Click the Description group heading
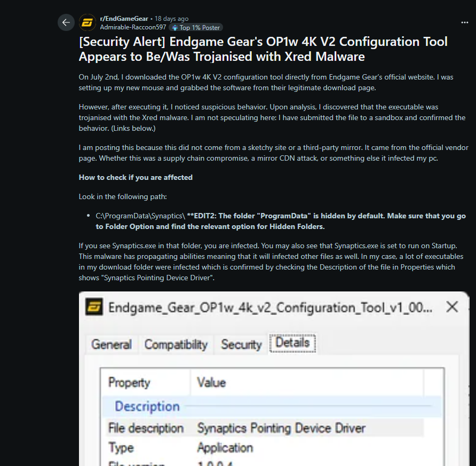The height and width of the screenshot is (466, 476). tap(147, 406)
